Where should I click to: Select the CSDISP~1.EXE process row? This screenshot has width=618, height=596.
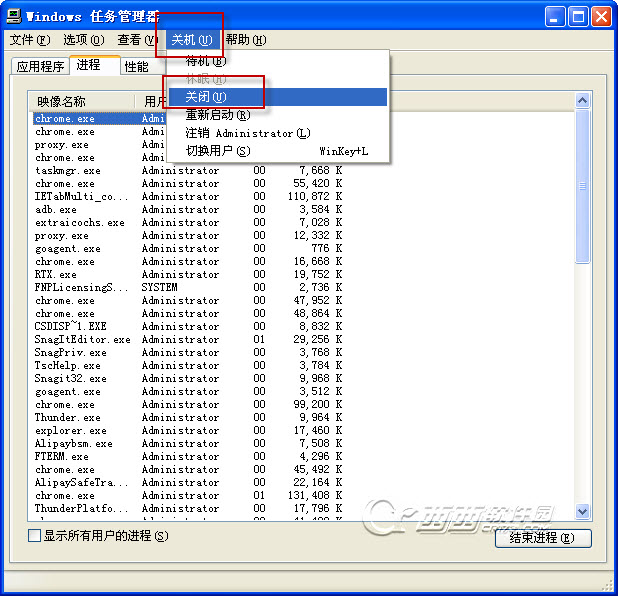click(188, 326)
